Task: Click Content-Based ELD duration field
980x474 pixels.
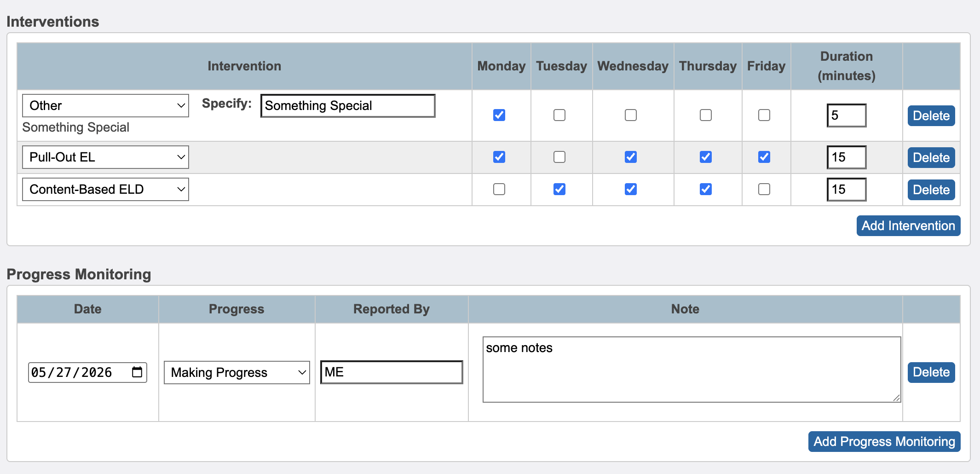Action: point(847,190)
